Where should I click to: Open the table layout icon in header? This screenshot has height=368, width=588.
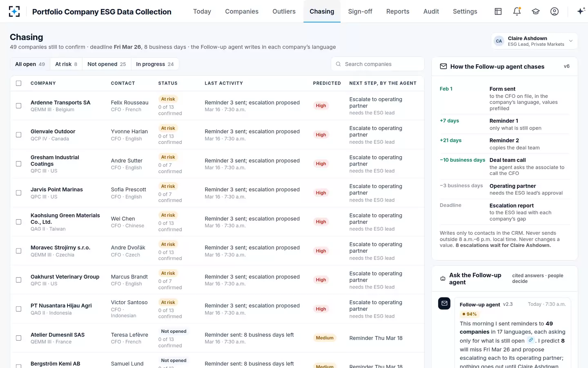pos(498,11)
